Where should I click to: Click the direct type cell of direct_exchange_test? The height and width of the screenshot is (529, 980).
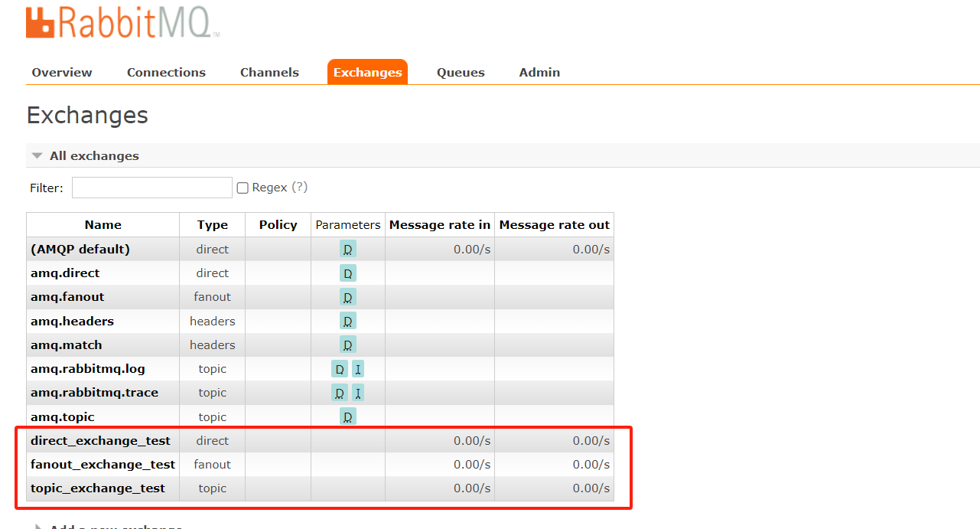click(212, 440)
